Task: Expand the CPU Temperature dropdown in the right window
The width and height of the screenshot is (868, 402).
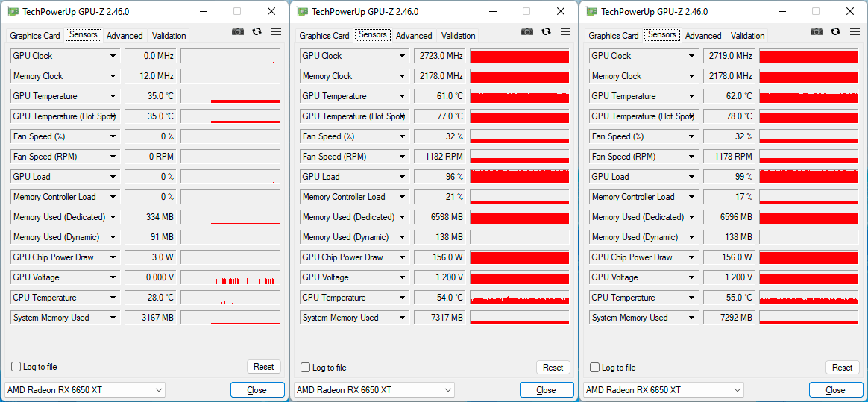Action: [692, 298]
